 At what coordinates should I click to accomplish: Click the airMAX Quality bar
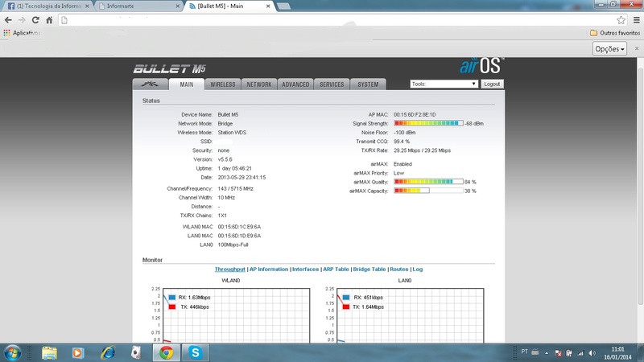[428, 182]
